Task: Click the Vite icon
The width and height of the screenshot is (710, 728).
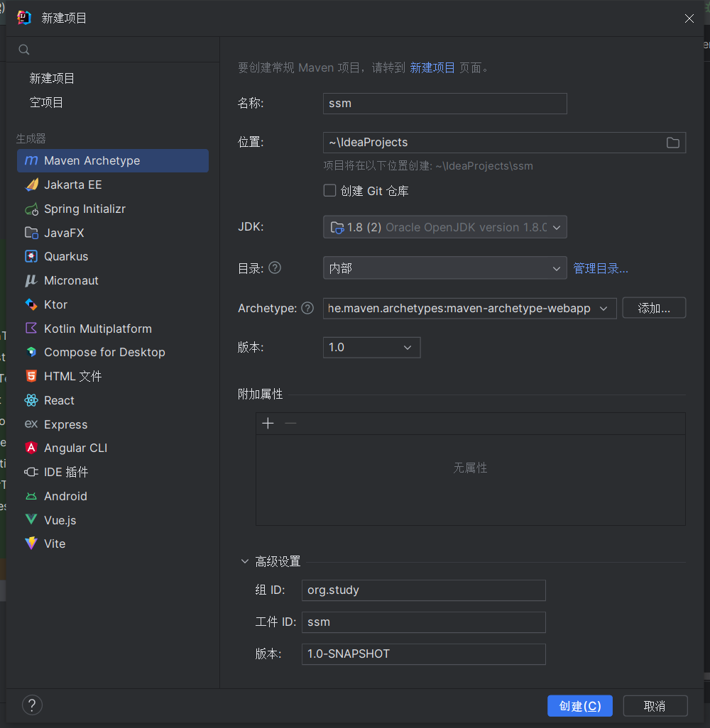Action: pos(31,544)
